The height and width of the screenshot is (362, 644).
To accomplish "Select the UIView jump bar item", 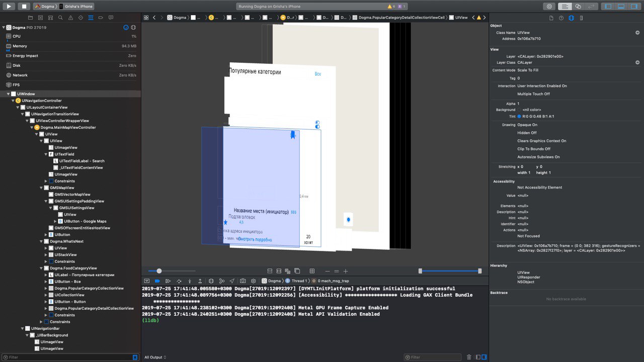I will (458, 17).
